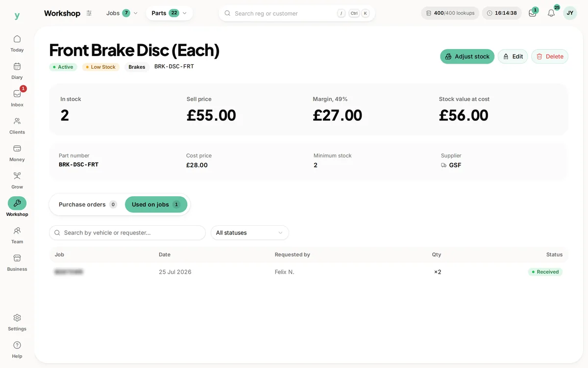Click the notifications bell icon
Image resolution: width=588 pixels, height=368 pixels.
(x=551, y=13)
